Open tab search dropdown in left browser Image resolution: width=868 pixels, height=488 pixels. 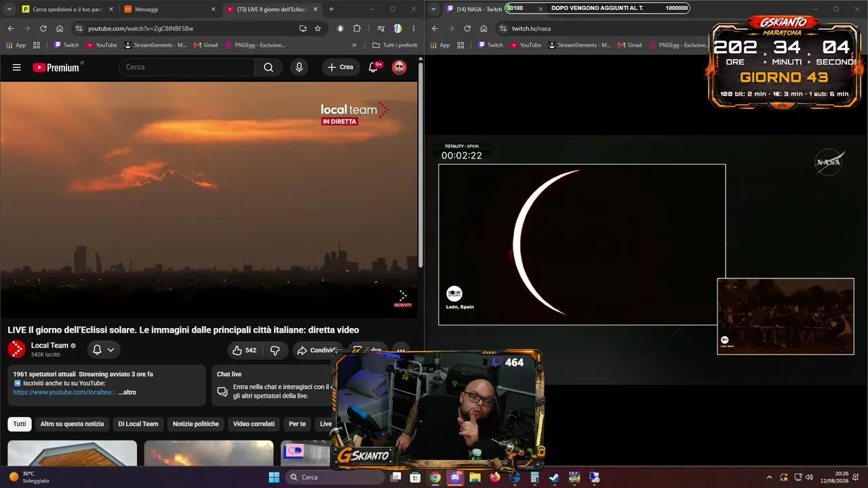coord(9,9)
